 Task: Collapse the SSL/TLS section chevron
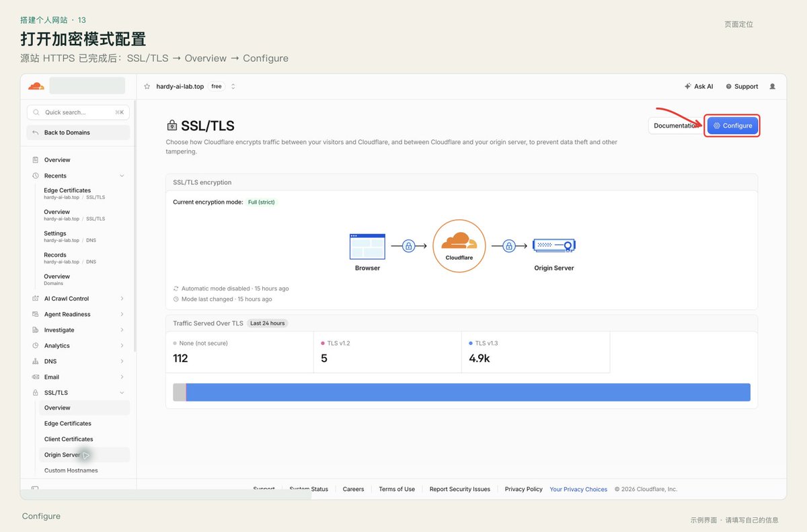click(x=122, y=393)
